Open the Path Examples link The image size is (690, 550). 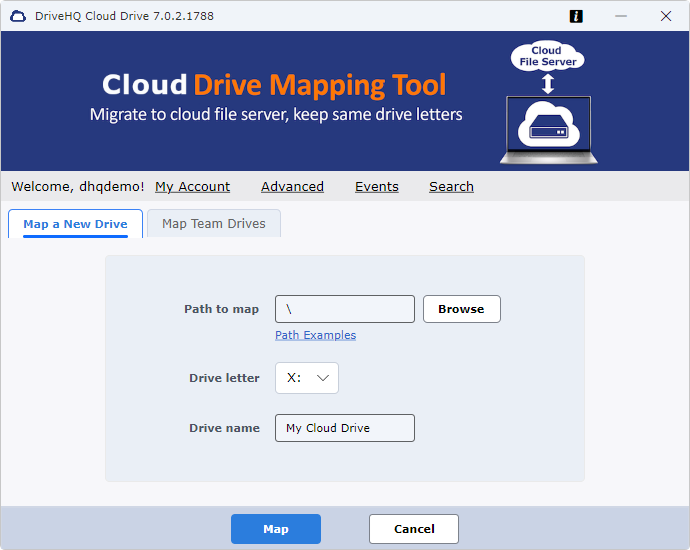[316, 335]
